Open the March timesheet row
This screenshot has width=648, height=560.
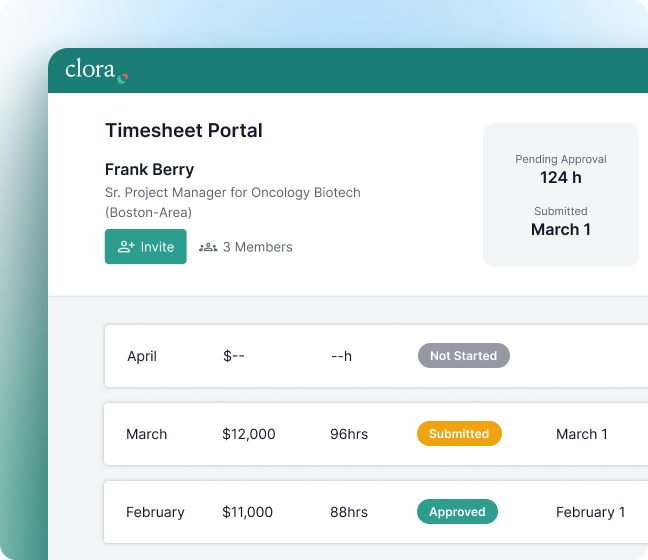pos(147,434)
